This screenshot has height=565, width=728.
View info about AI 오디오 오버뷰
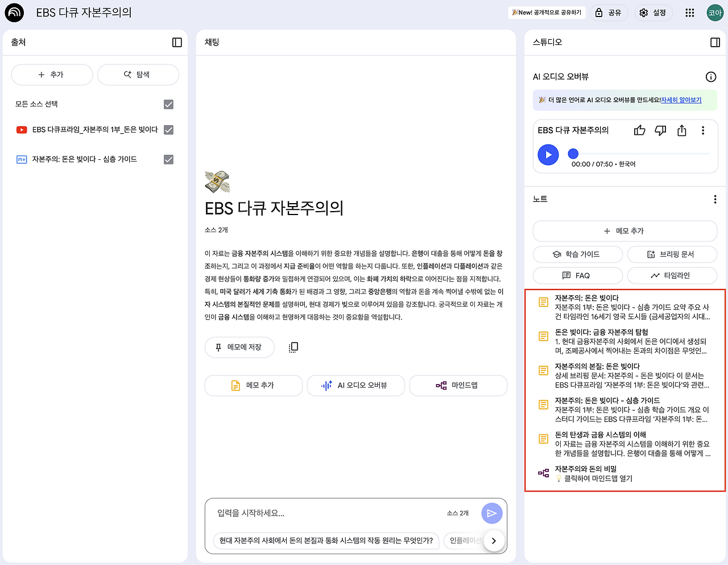[710, 77]
